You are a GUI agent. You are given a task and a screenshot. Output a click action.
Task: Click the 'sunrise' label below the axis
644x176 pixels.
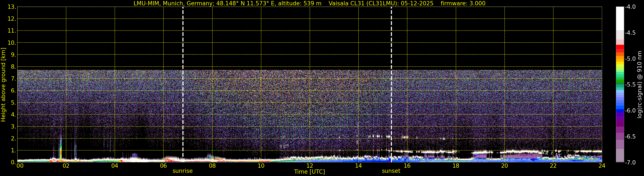[182, 171]
